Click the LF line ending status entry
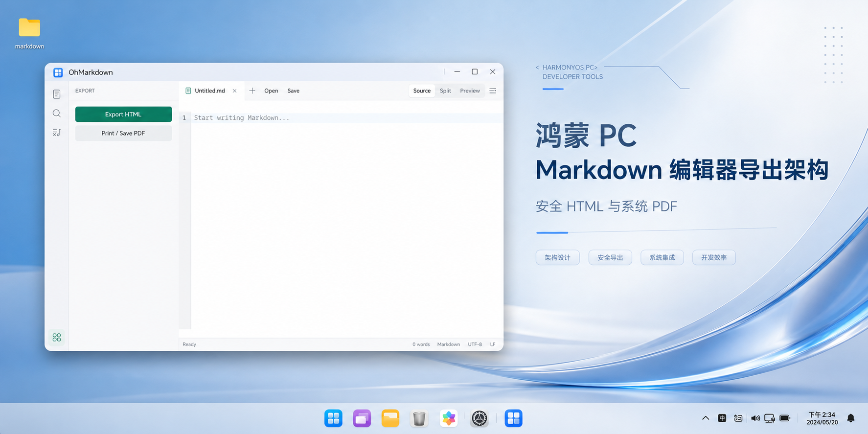This screenshot has height=434, width=868. (493, 344)
